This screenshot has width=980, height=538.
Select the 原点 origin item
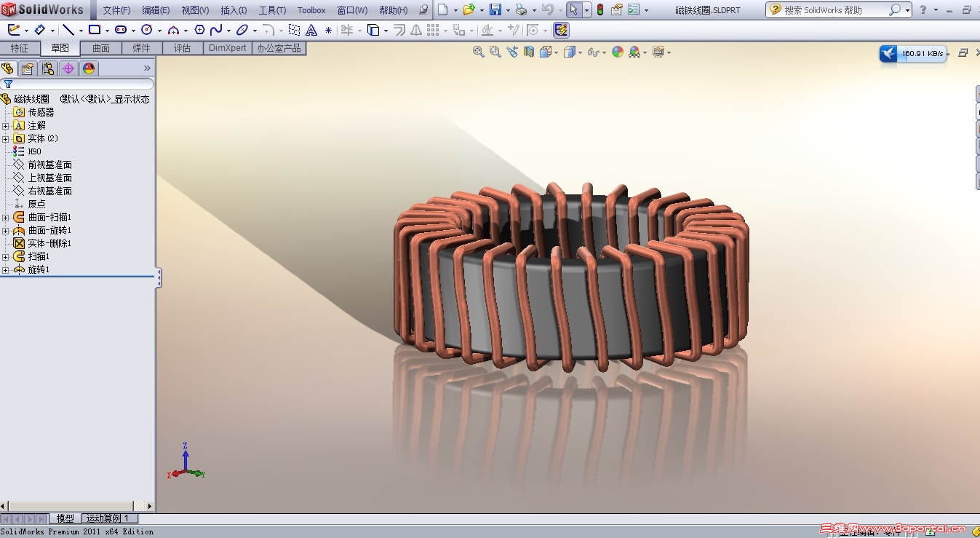click(36, 204)
